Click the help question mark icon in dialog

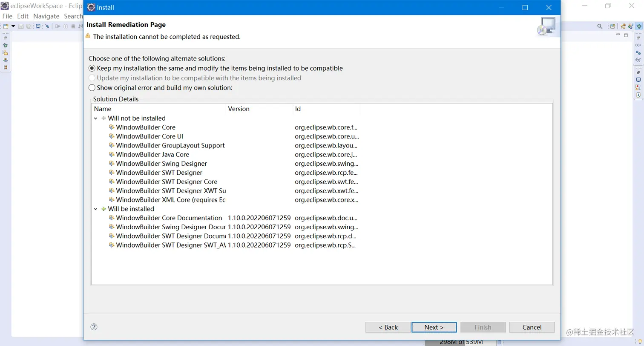[x=94, y=327]
